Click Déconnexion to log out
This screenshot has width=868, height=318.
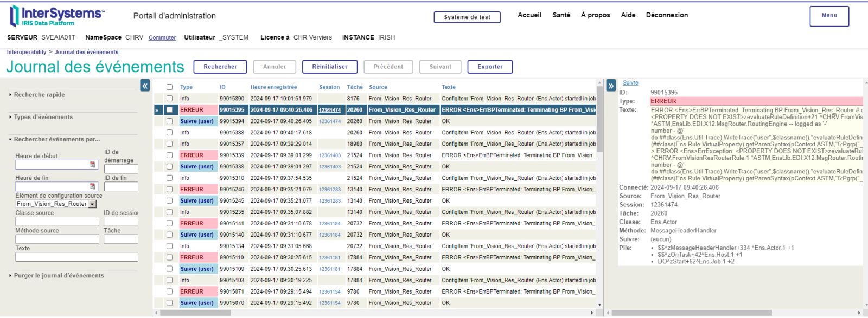tap(667, 15)
